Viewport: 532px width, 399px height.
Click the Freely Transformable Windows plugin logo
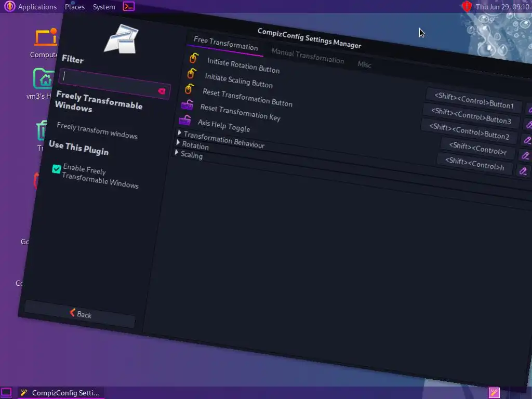coord(122,39)
